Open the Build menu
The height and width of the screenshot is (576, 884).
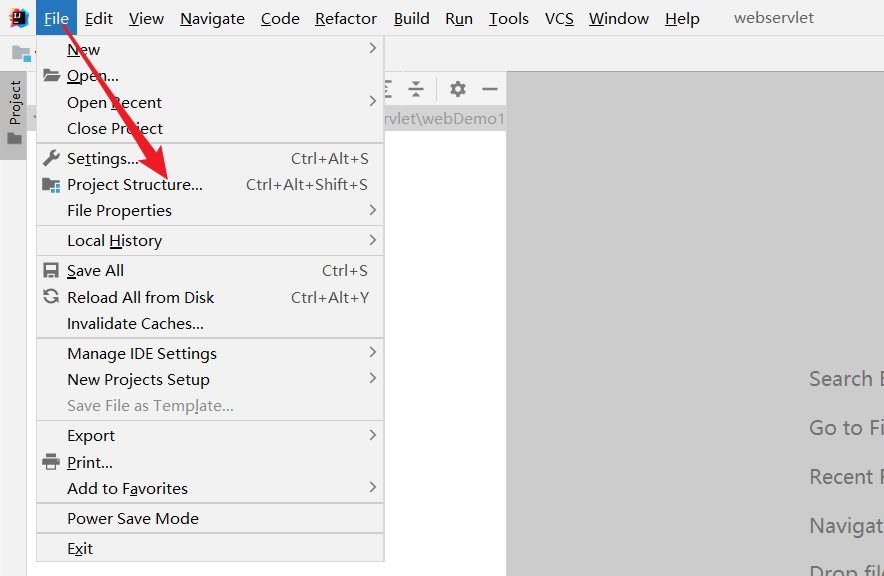click(412, 19)
